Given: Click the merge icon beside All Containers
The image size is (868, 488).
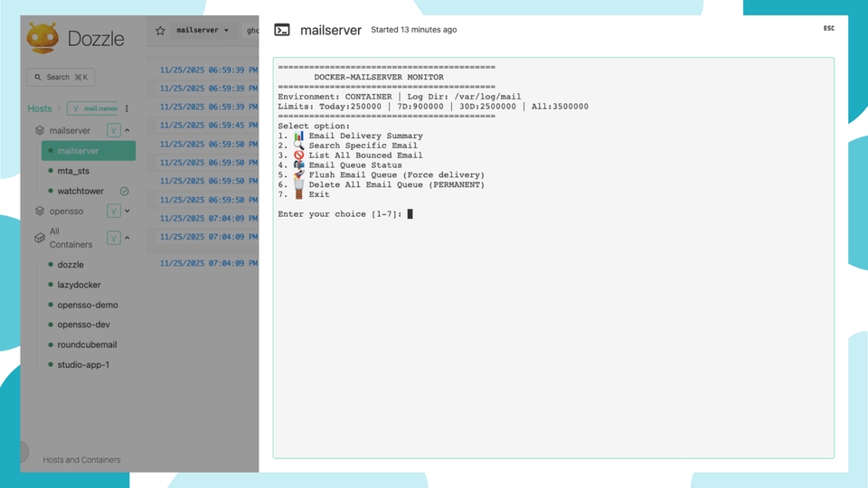Looking at the screenshot, I should [114, 238].
